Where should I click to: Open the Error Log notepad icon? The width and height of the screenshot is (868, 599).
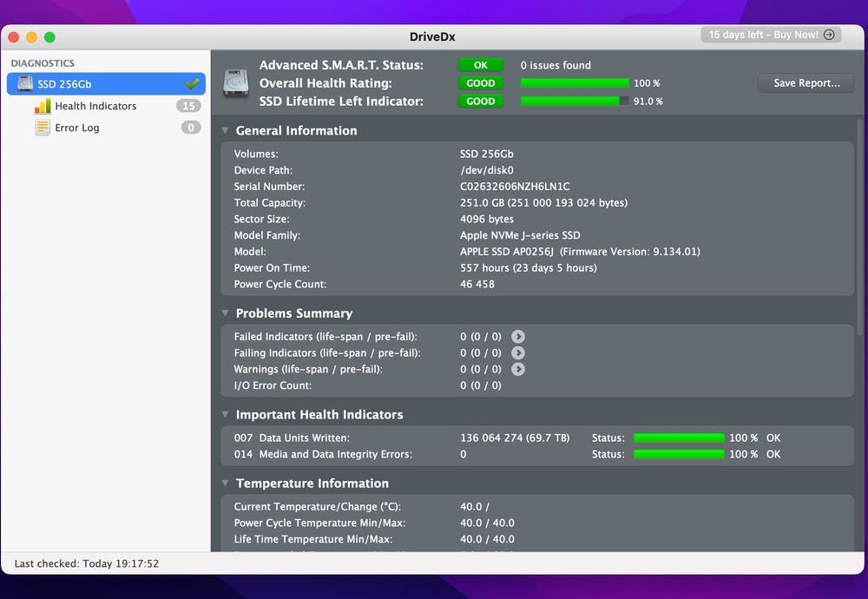[43, 128]
